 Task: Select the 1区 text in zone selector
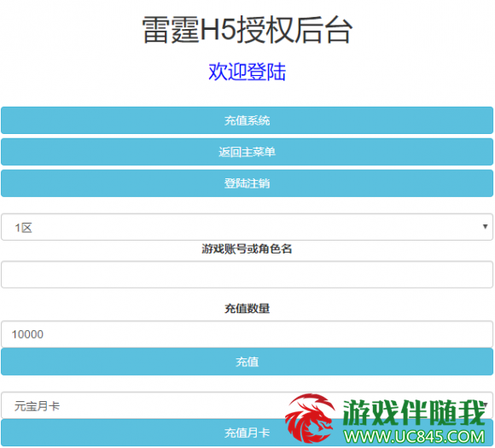[23, 228]
